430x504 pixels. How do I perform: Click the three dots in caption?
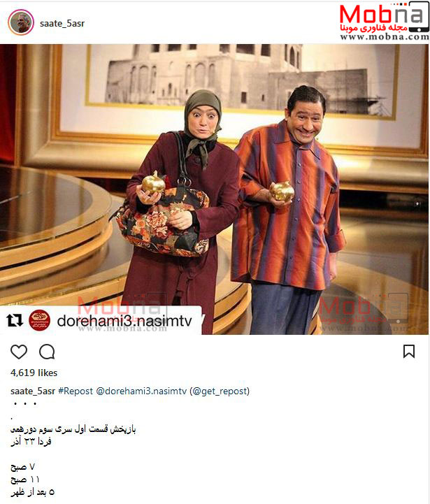tap(25, 404)
